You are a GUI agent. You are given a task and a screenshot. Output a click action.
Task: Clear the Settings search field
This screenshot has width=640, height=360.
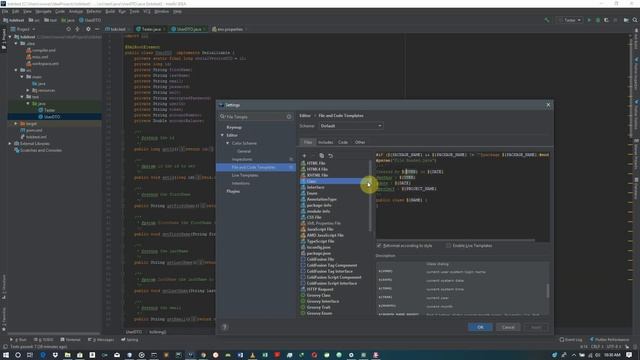[x=289, y=117]
